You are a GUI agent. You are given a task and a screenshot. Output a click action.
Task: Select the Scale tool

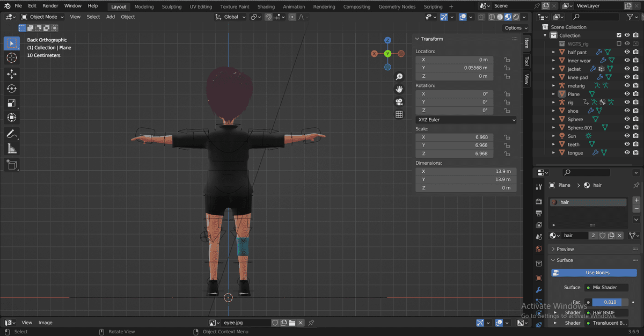coord(11,103)
